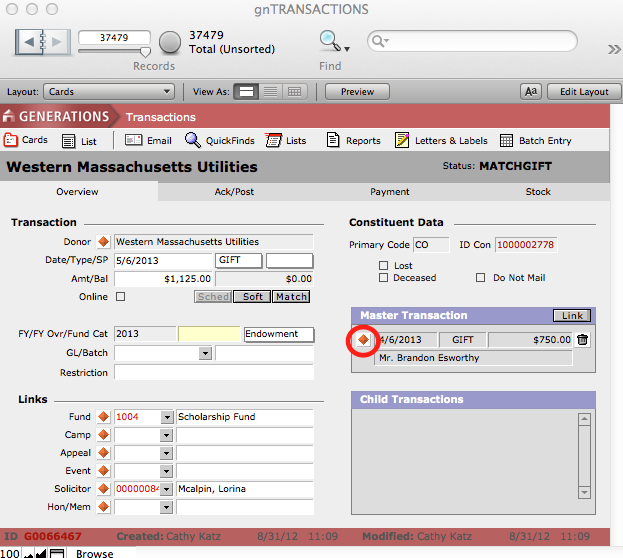The width and height of the screenshot is (623, 558).
Task: Click the Generations home icon
Action: point(10,117)
